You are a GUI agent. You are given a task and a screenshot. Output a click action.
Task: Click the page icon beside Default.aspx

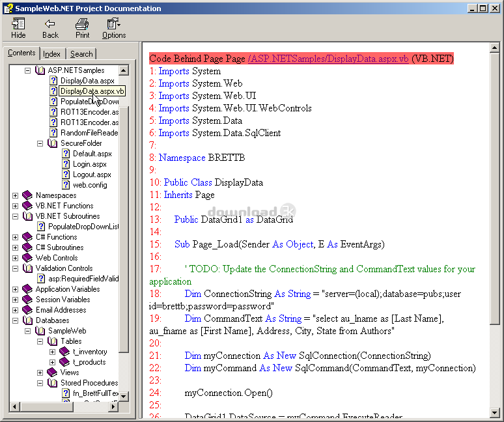pyautogui.click(x=66, y=154)
